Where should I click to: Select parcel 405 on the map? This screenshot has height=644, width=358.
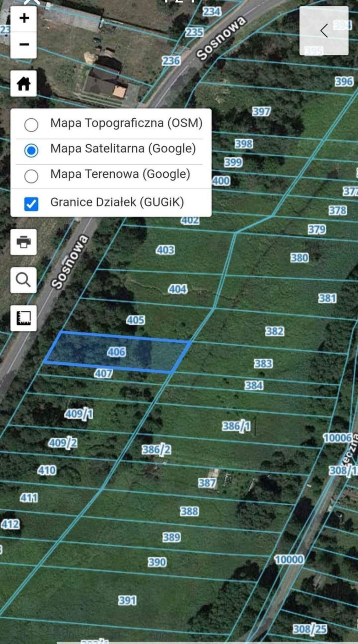(x=135, y=320)
